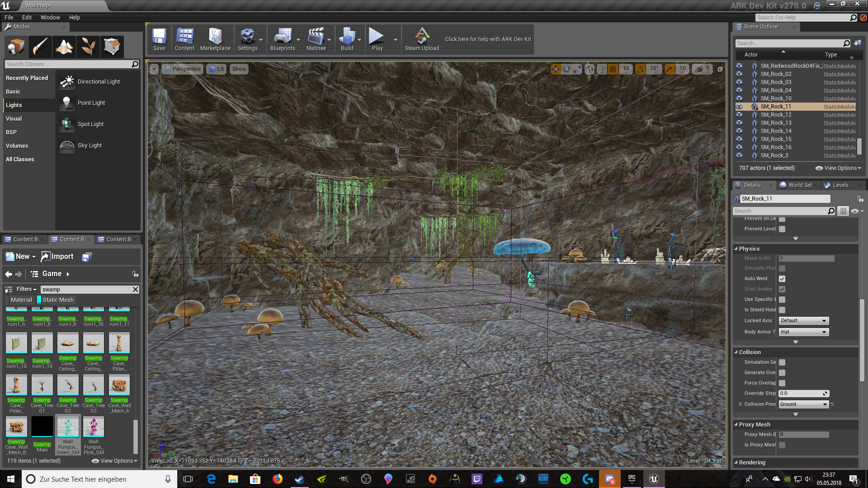Click the ARK Dev Kit help link
868x488 pixels.
[488, 39]
